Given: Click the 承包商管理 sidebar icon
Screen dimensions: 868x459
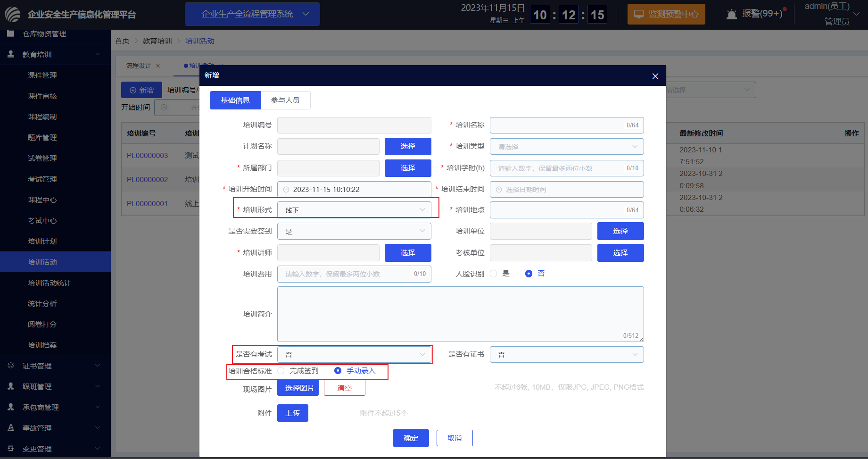Looking at the screenshot, I should pyautogui.click(x=11, y=407).
